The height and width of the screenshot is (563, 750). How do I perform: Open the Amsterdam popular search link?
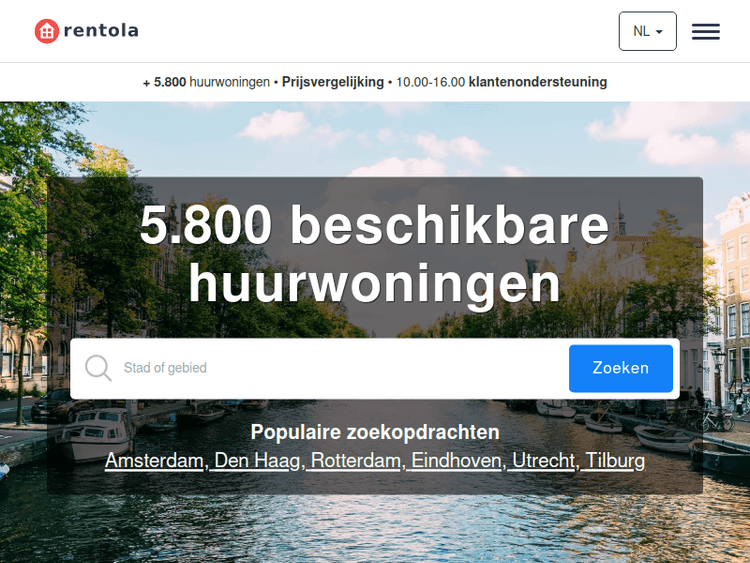(x=155, y=461)
